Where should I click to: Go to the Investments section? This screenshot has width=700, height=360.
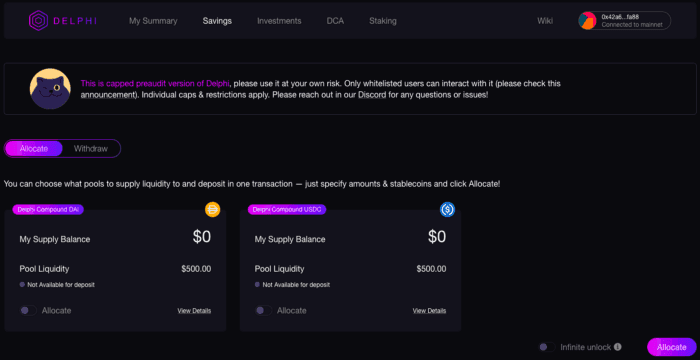279,21
